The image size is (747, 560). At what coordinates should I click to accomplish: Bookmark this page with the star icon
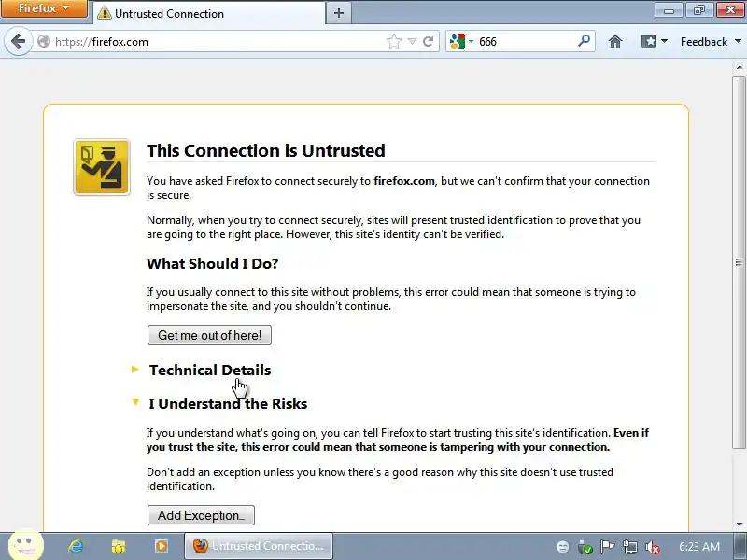click(x=393, y=41)
